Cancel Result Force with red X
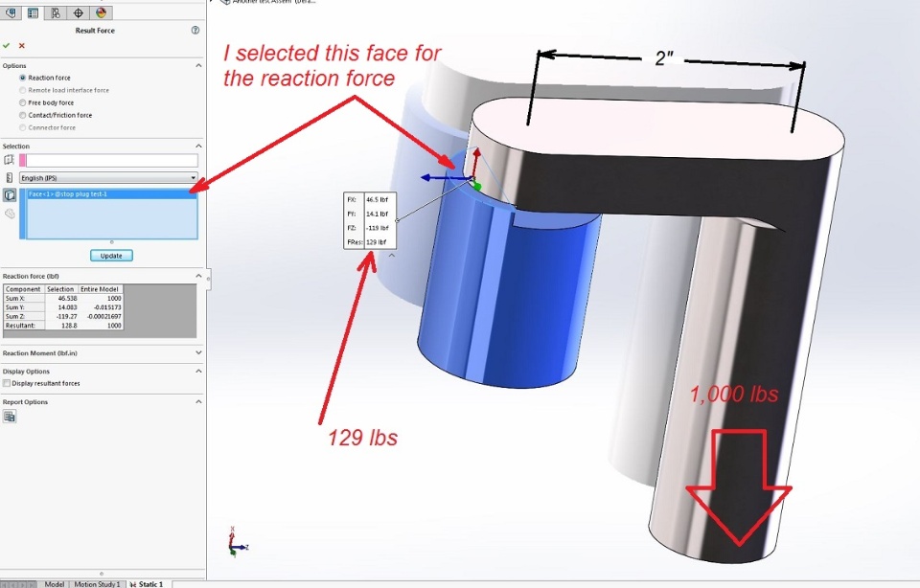 pyautogui.click(x=22, y=45)
